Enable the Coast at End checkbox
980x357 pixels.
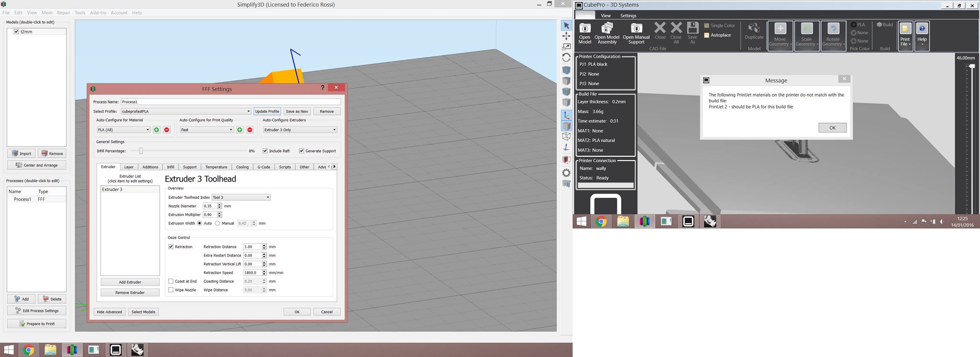coord(171,281)
